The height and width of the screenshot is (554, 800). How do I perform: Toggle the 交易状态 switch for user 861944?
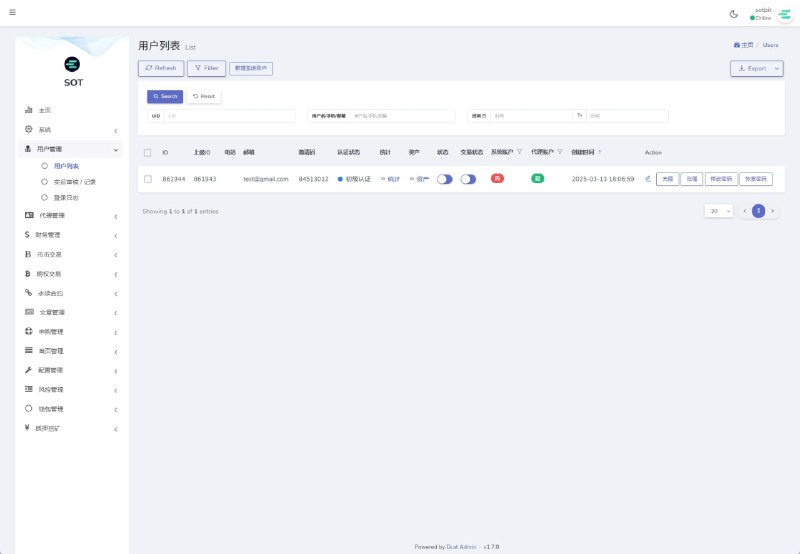pos(468,179)
